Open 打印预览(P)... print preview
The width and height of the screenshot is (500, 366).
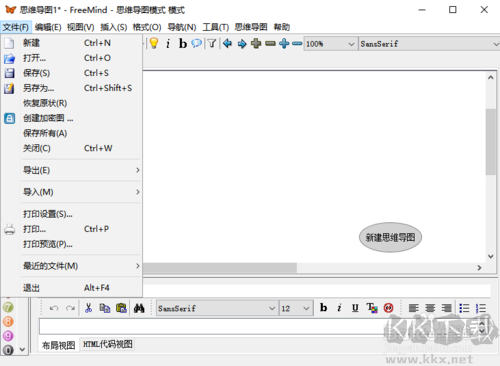pos(72,244)
